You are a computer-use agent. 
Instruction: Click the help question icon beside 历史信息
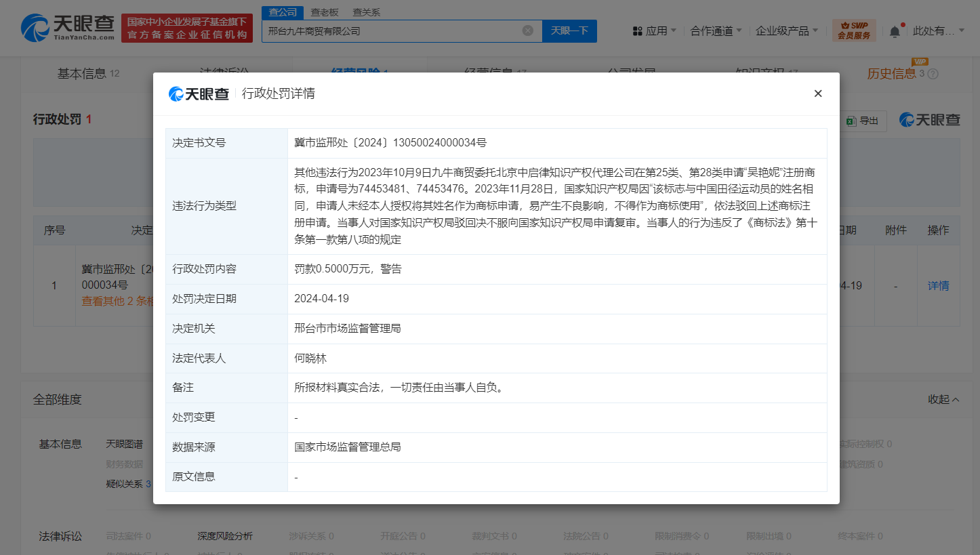pos(933,74)
